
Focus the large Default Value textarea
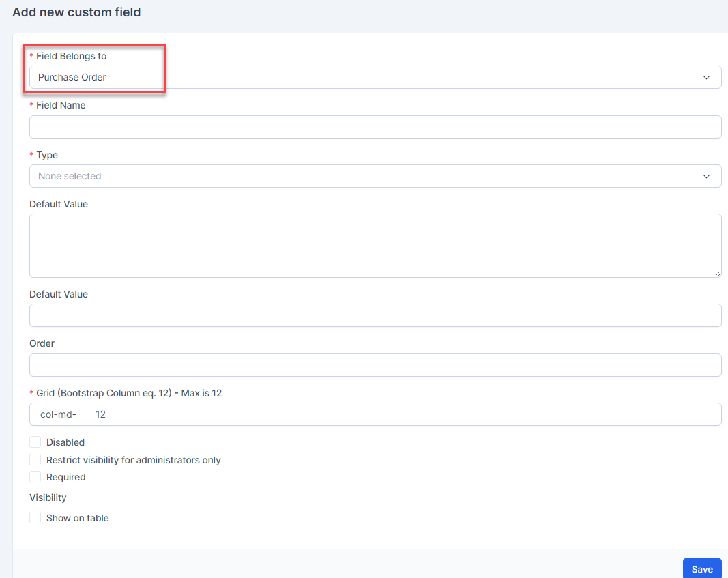click(x=375, y=245)
